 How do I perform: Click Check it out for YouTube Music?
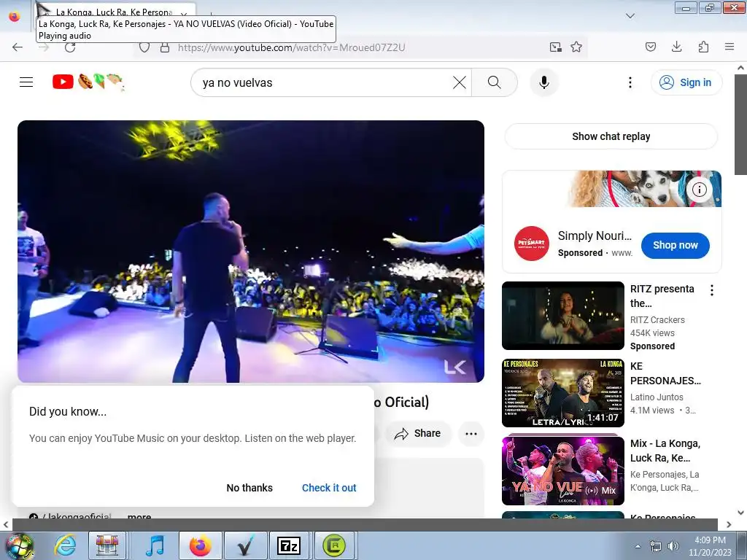(329, 488)
